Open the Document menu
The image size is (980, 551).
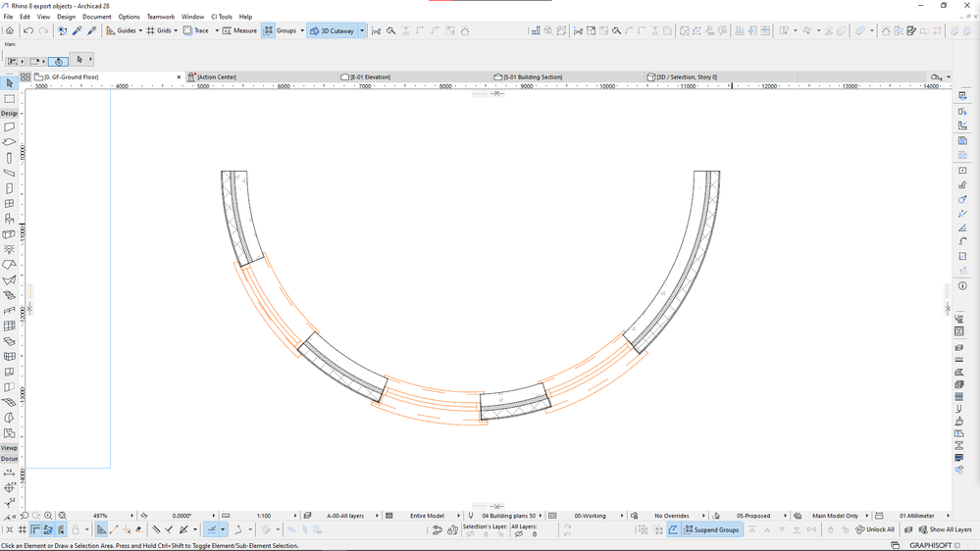(97, 17)
